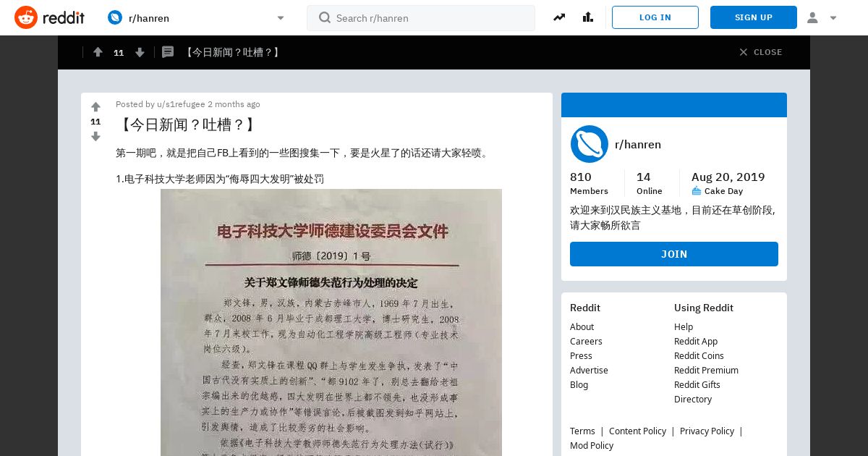Expand the r/hanren community dropdown arrow
Screen dimensions: 868x456
[281, 18]
